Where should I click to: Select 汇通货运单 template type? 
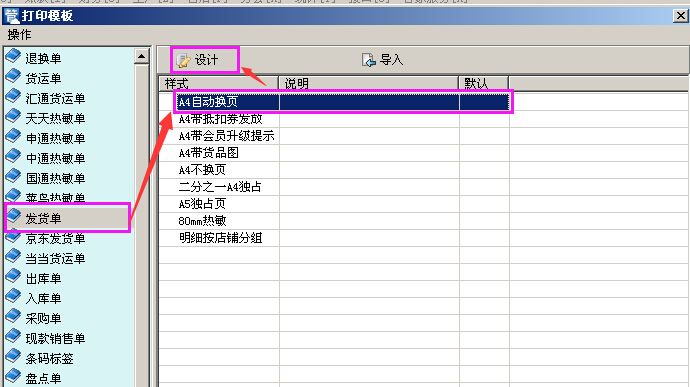pyautogui.click(x=55, y=98)
